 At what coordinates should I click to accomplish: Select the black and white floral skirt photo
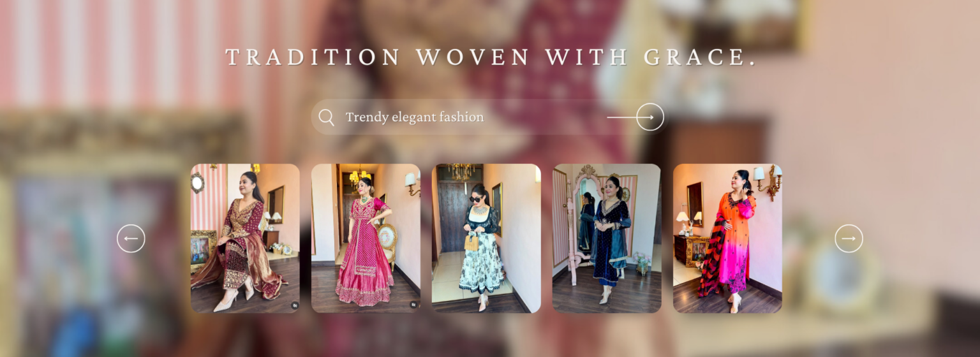coord(486,238)
